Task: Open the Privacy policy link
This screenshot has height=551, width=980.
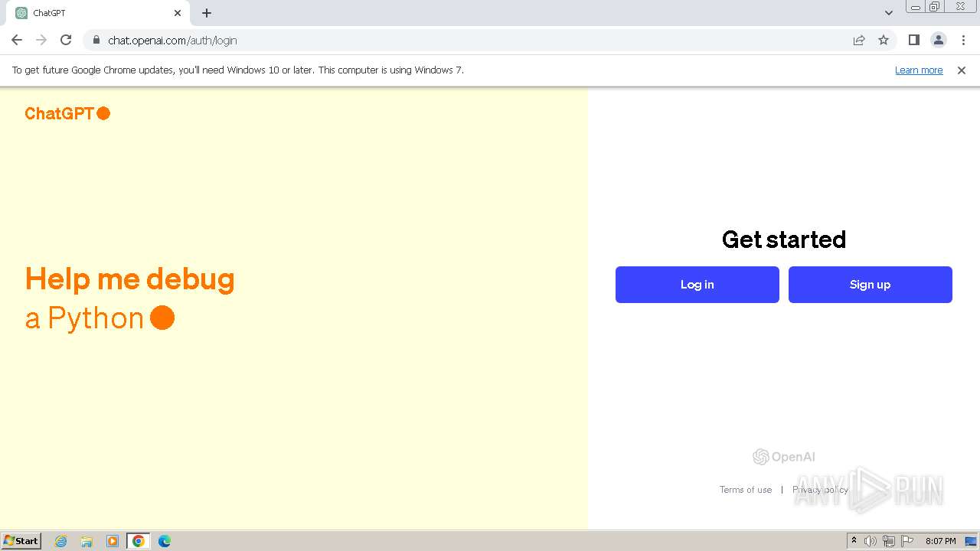Action: coord(820,490)
